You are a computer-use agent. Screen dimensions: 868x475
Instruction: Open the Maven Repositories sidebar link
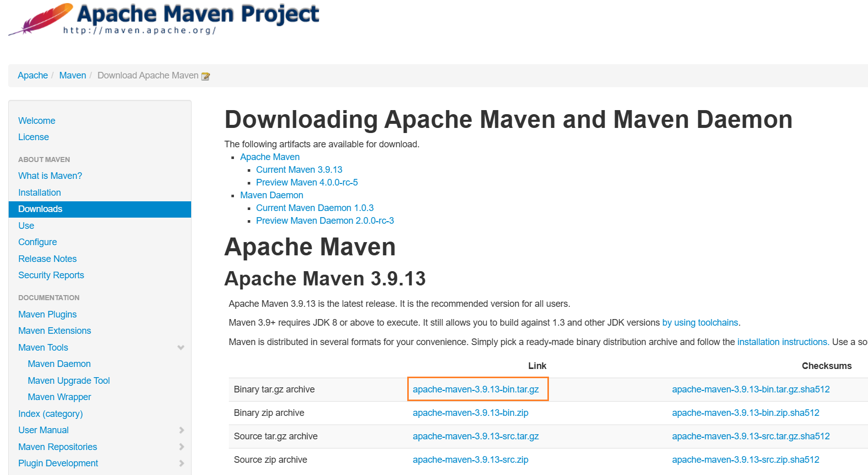pyautogui.click(x=58, y=447)
